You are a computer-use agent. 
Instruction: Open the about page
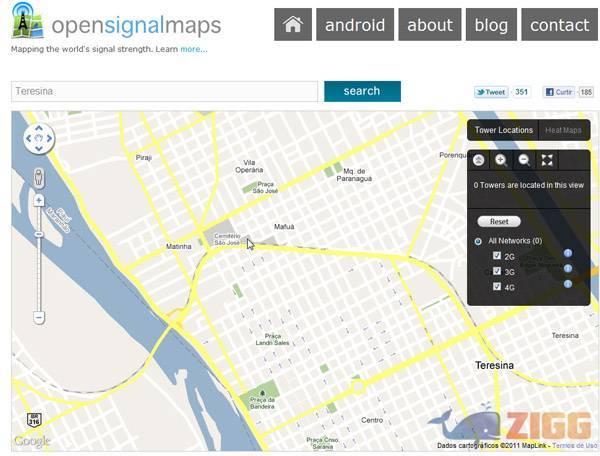[x=430, y=24]
